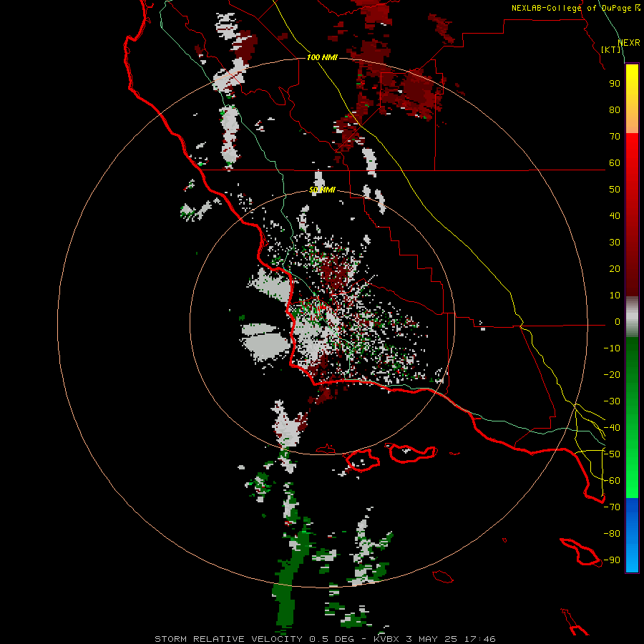The height and width of the screenshot is (644, 644).
Task: Select the -70 knot scale label
Action: click(612, 507)
